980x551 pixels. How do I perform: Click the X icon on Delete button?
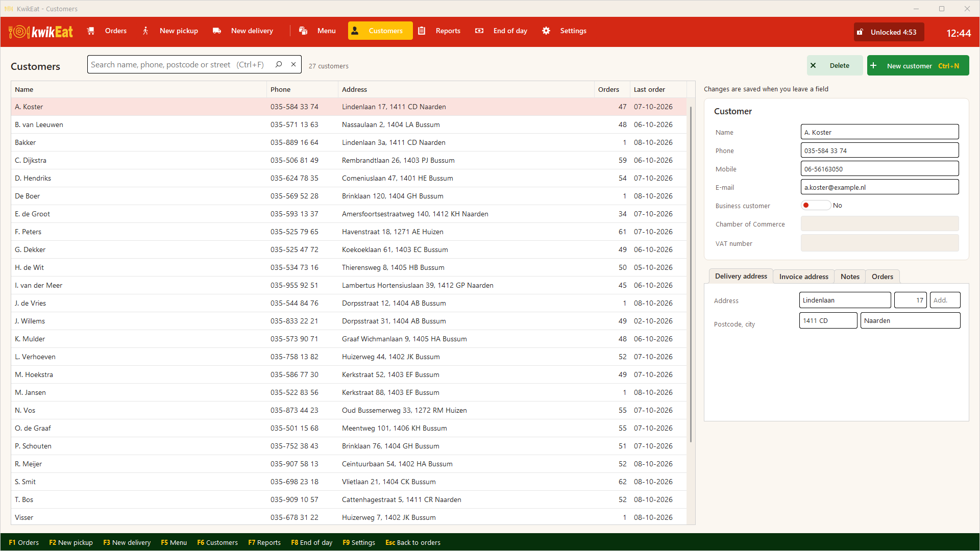(x=813, y=66)
